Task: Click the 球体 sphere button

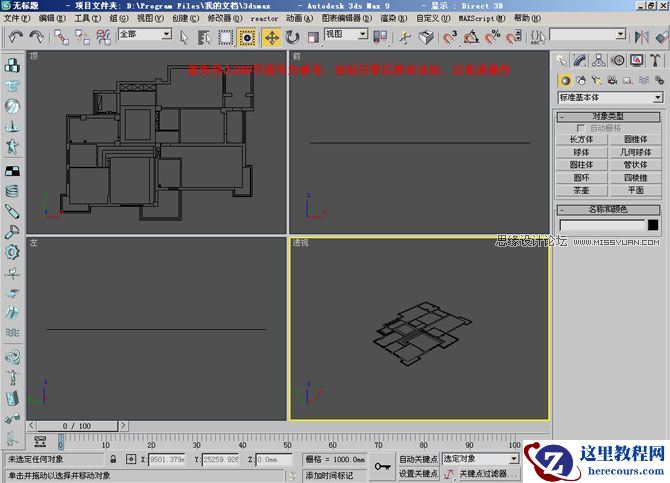Action: (582, 152)
